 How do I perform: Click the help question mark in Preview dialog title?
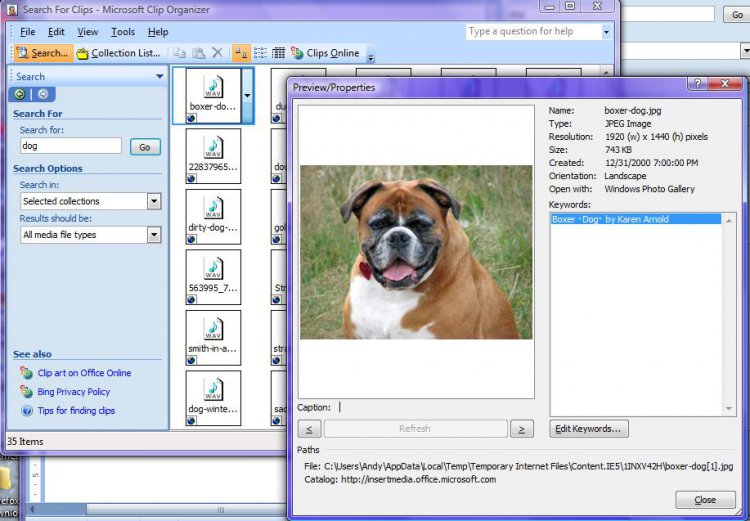click(698, 84)
